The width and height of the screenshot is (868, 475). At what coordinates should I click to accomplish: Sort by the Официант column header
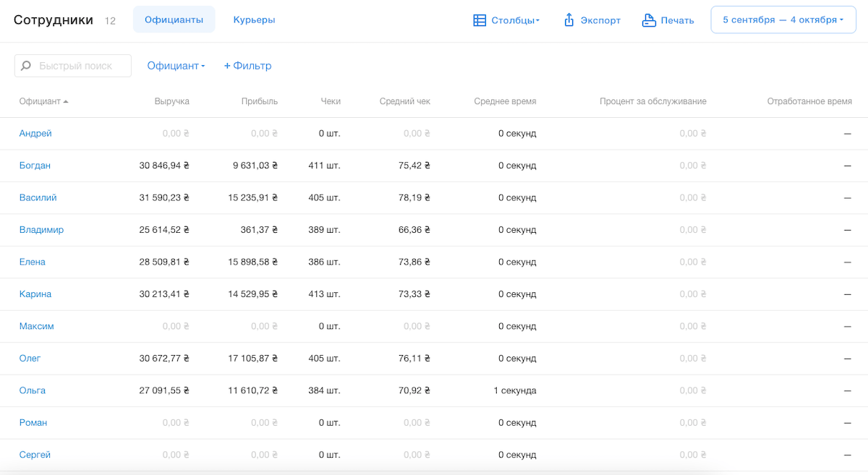41,102
